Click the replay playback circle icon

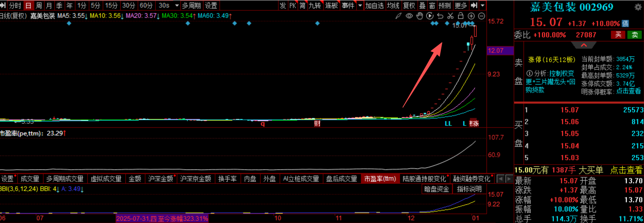click(430, 16)
